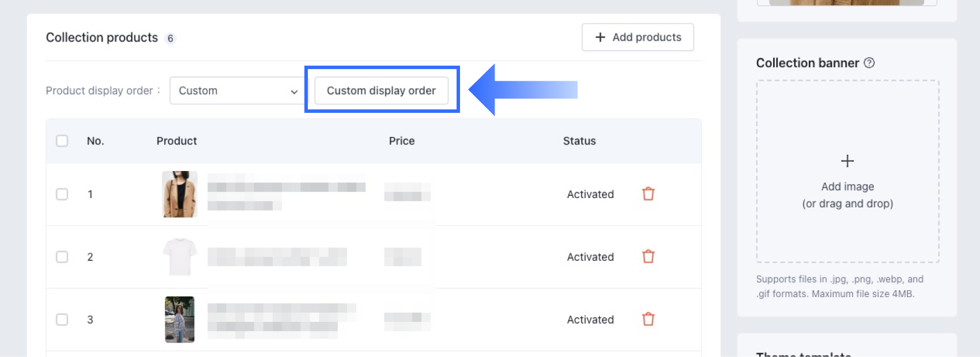Viewport: 980px width, 357px height.
Task: Check the box for product 1
Action: click(62, 194)
